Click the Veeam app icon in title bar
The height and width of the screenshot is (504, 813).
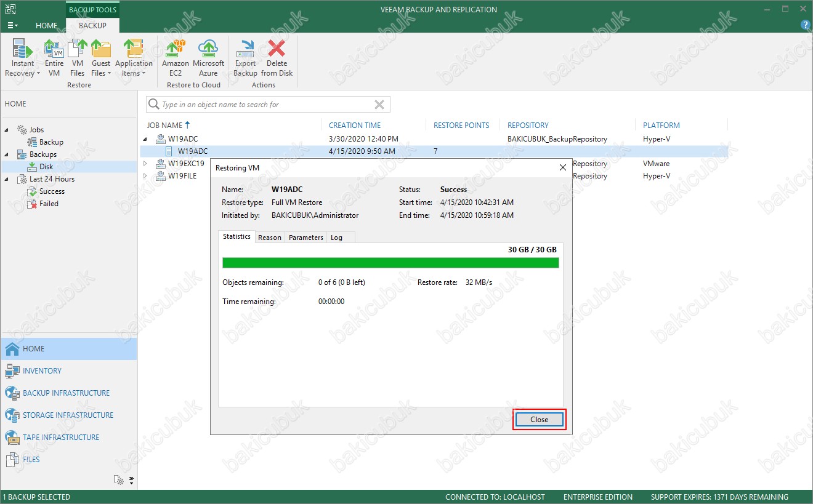pos(10,9)
